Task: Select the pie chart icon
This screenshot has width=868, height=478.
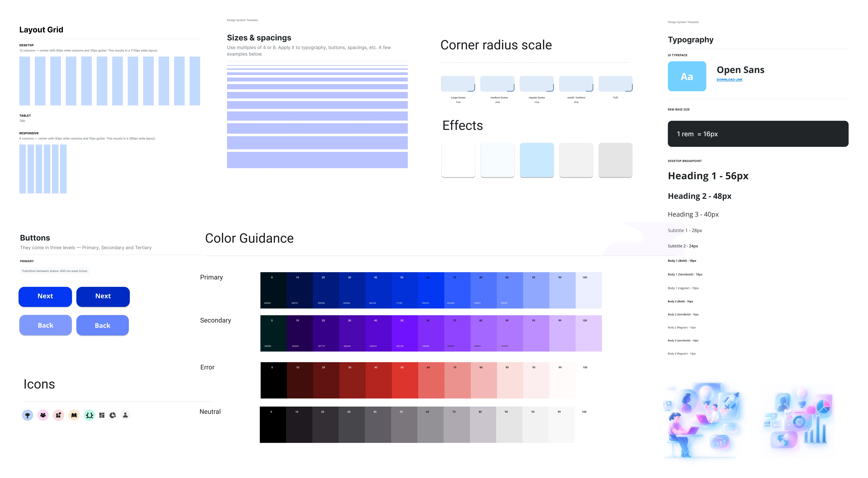Action: point(113,415)
